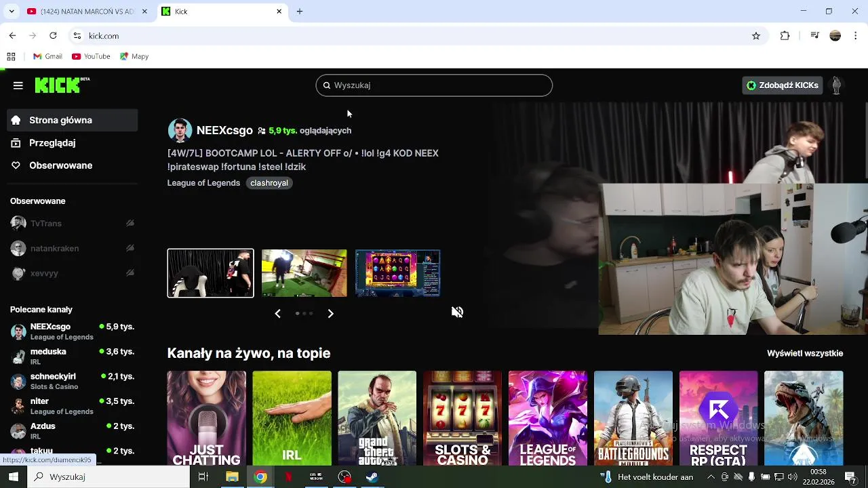Open the Respect RP (GTA) category card
The image size is (868, 488).
click(x=718, y=418)
